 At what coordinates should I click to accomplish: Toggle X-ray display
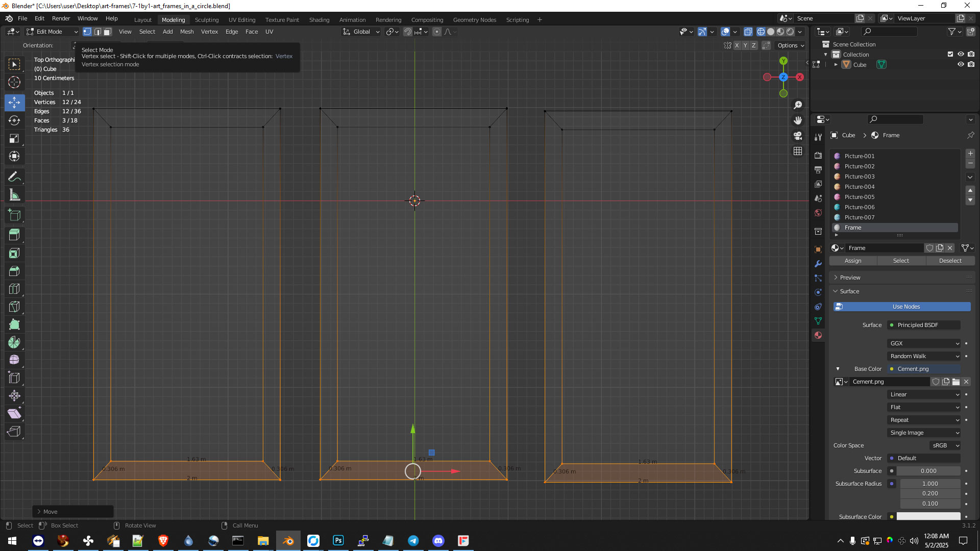748,32
